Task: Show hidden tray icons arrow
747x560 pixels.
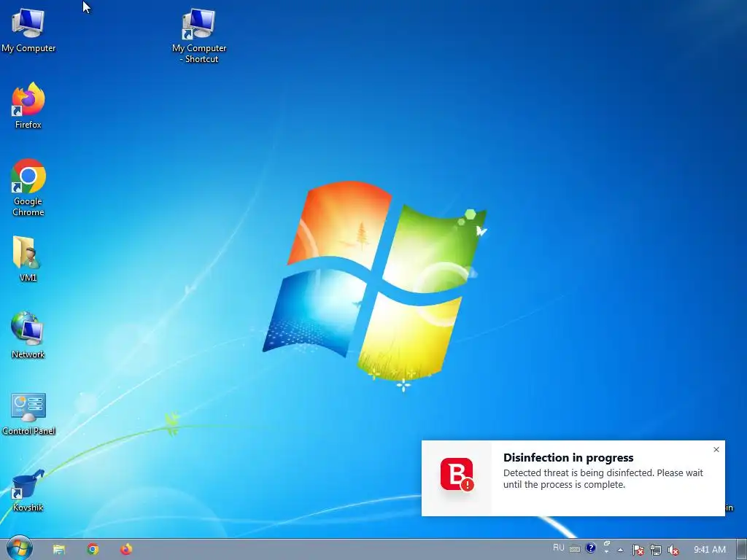Action: point(620,550)
